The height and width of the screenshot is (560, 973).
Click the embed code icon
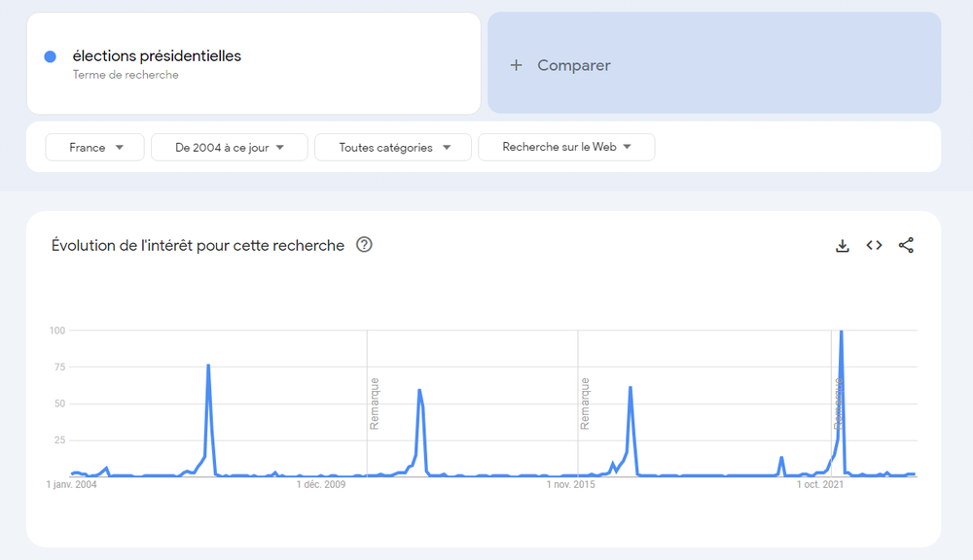click(x=874, y=246)
